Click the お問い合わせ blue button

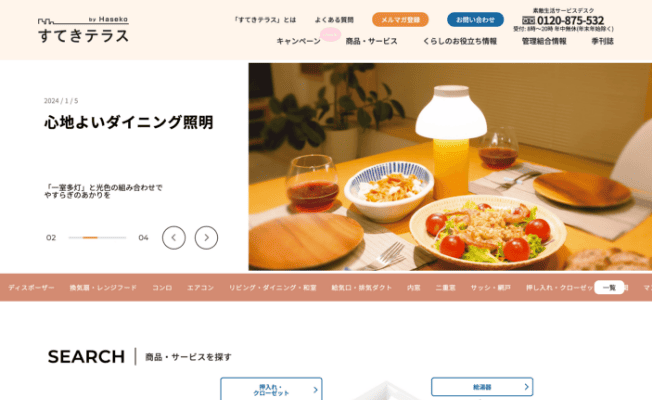pyautogui.click(x=475, y=20)
